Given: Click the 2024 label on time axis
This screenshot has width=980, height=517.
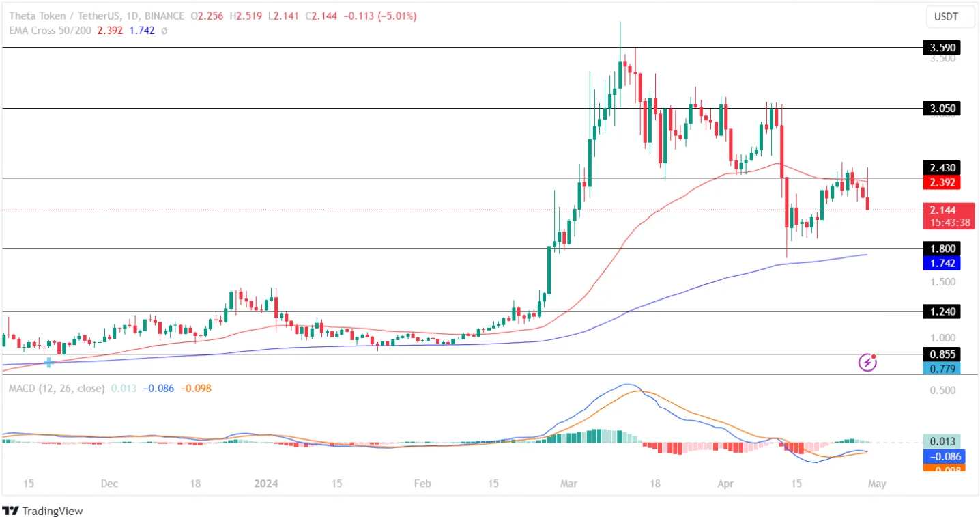Looking at the screenshot, I should coord(265,484).
